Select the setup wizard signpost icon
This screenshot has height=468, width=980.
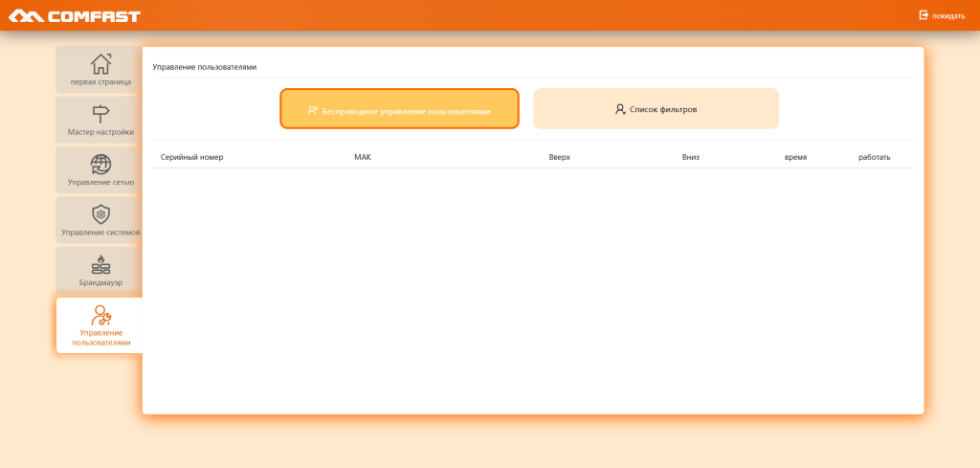pos(100,114)
